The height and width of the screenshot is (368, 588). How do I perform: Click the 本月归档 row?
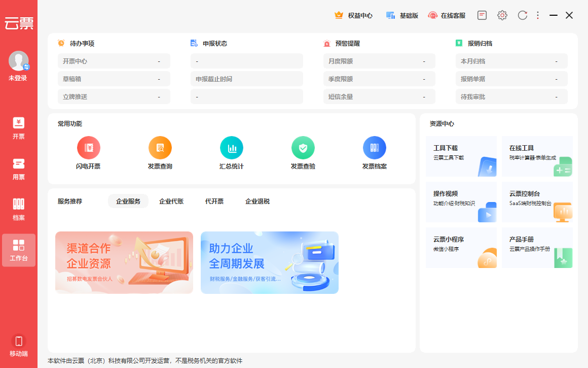point(511,61)
